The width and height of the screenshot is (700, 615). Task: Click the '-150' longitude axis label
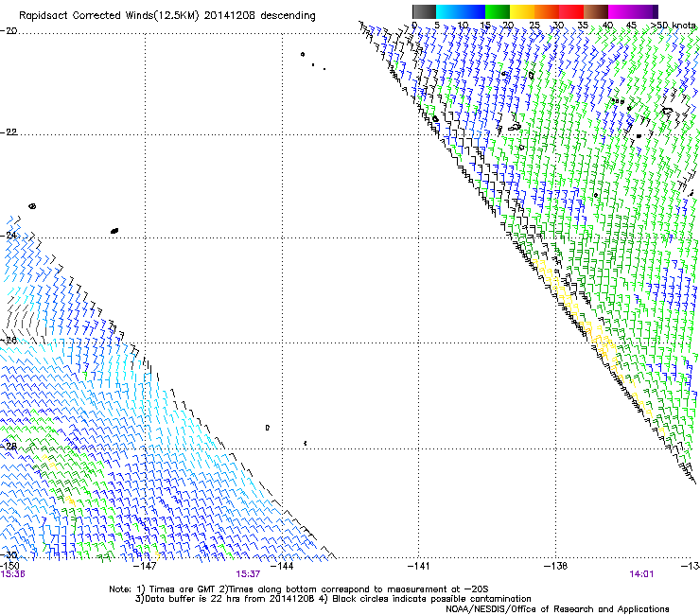pyautogui.click(x=9, y=566)
